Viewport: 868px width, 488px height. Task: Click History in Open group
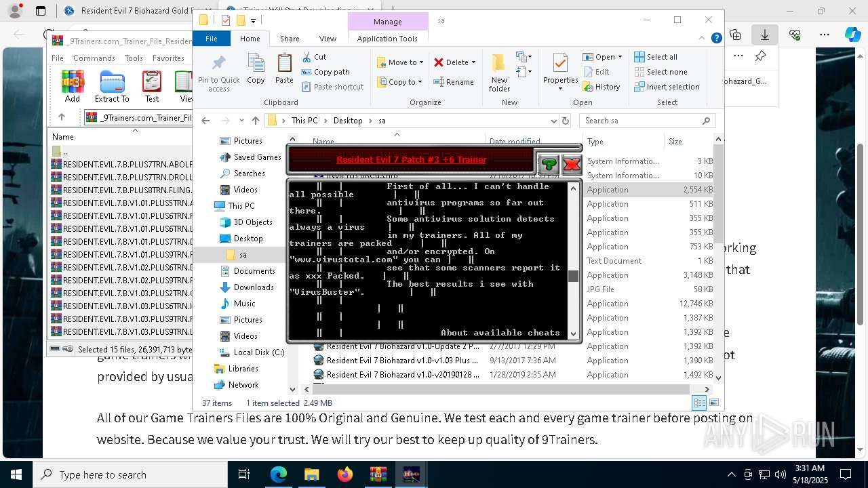(601, 87)
